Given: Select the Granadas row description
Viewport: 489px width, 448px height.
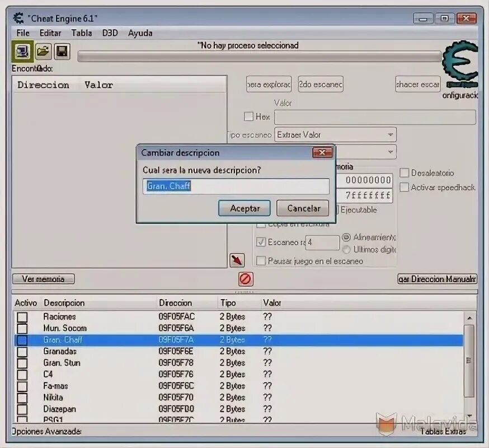Looking at the screenshot, I should (x=60, y=351).
